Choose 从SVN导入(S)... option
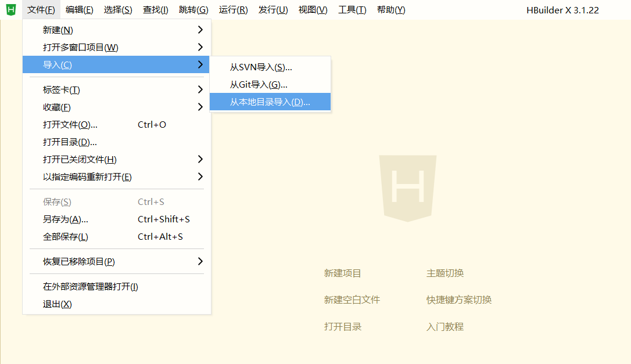The height and width of the screenshot is (364, 631). click(x=270, y=67)
